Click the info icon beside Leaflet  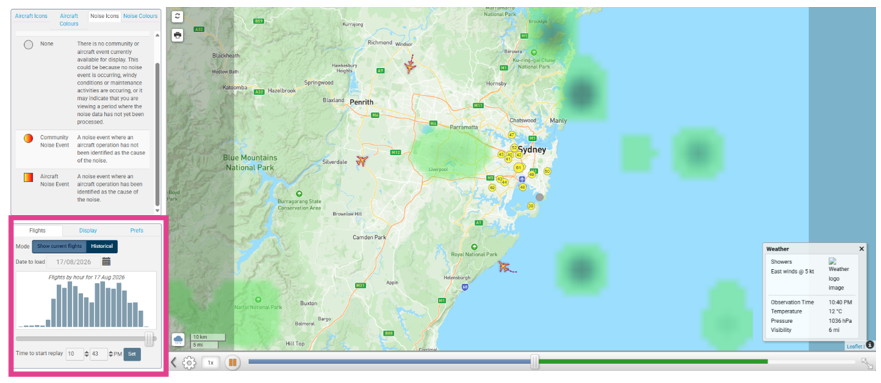pos(870,345)
